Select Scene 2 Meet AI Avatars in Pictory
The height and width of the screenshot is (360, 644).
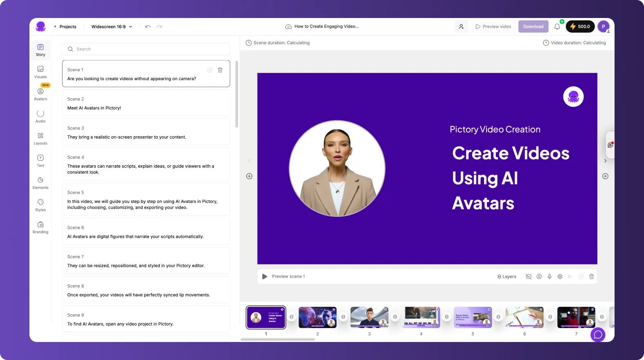point(146,103)
